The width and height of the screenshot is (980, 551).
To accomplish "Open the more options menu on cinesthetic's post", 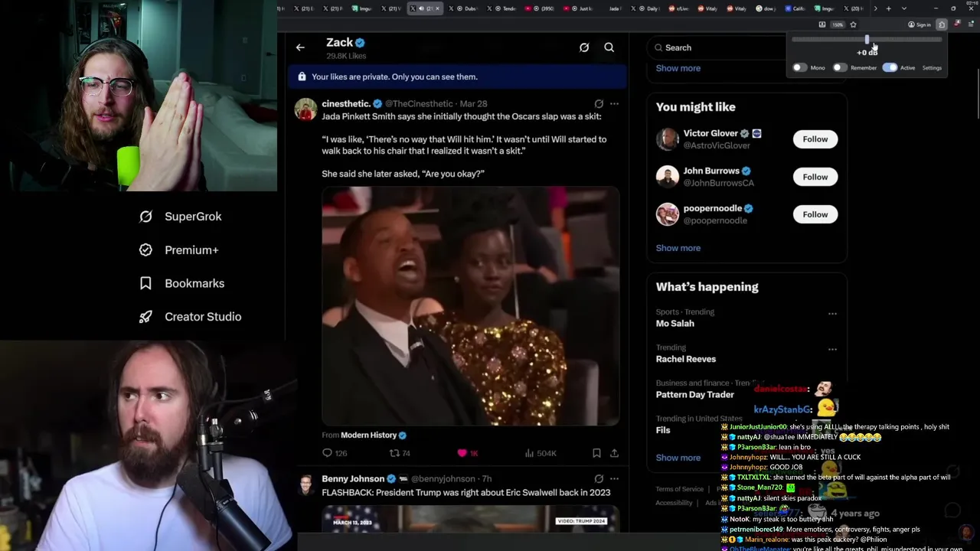I will (x=614, y=103).
